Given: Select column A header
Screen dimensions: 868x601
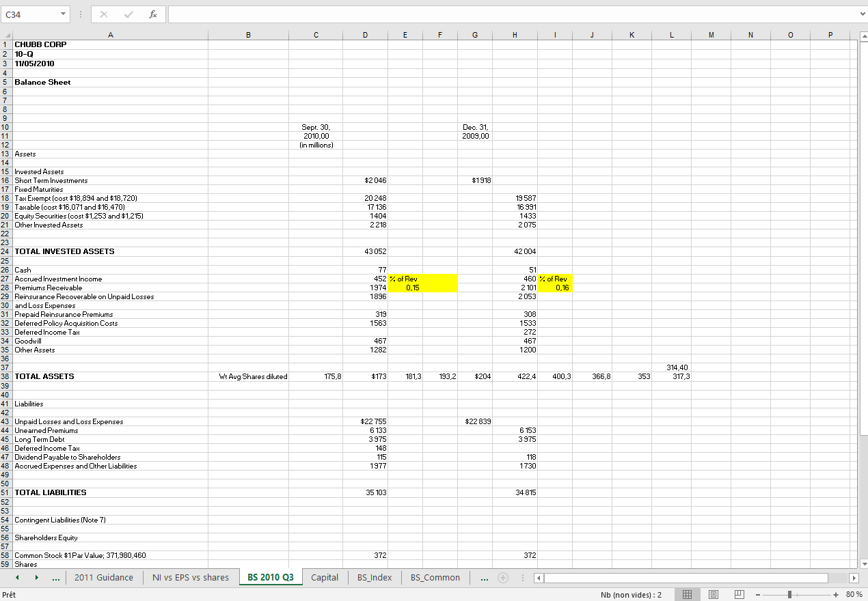Looking at the screenshot, I should pyautogui.click(x=110, y=35).
